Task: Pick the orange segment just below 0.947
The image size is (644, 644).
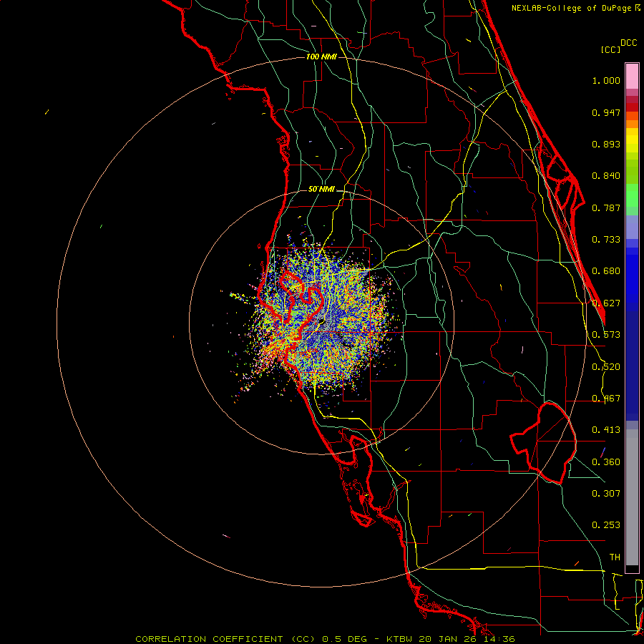Action: [x=632, y=116]
